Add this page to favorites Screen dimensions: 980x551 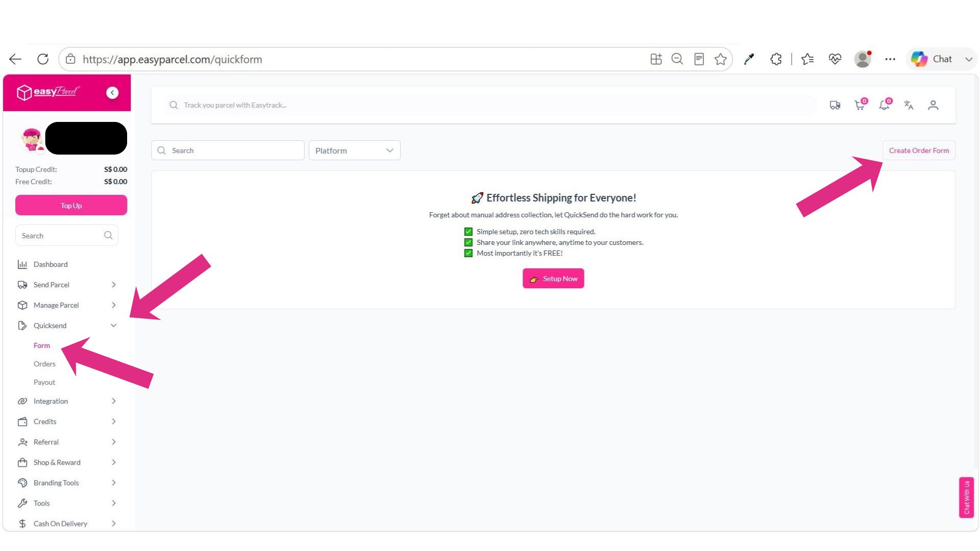tap(721, 59)
